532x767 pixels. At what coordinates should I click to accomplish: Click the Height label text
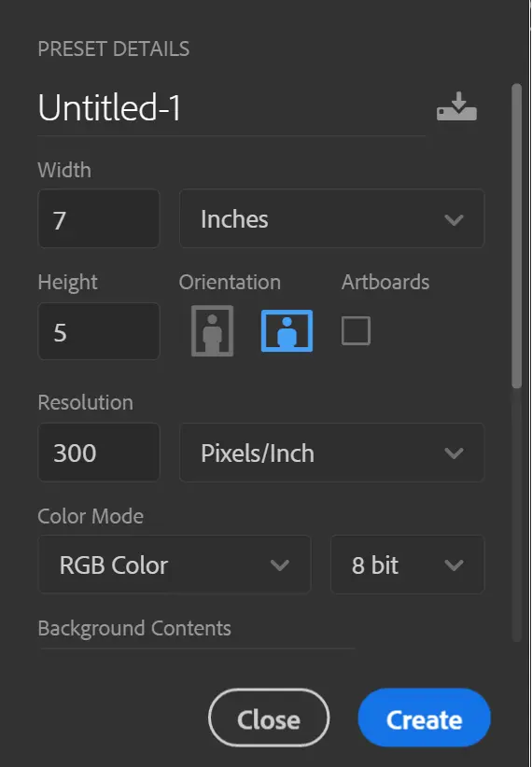67,283
